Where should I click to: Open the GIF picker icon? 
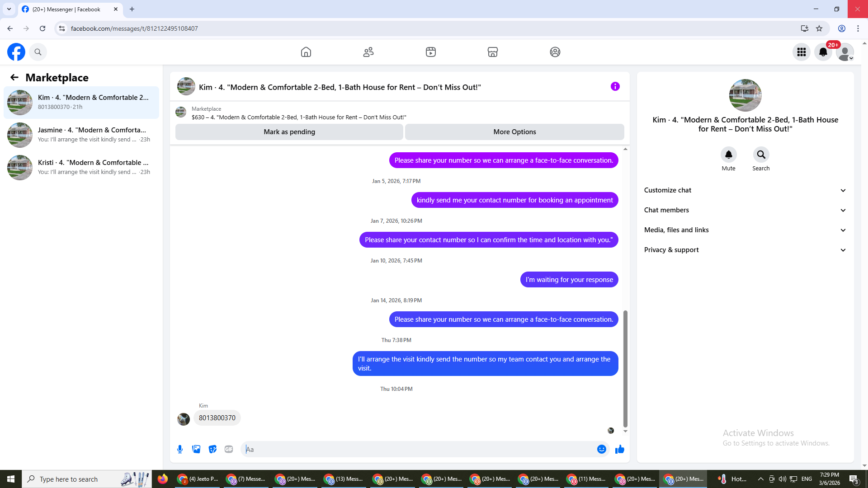click(229, 449)
